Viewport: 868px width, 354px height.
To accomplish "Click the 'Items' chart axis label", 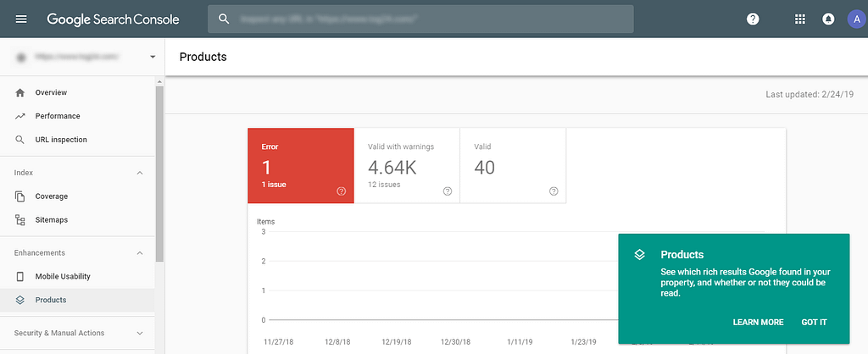I will tap(265, 222).
